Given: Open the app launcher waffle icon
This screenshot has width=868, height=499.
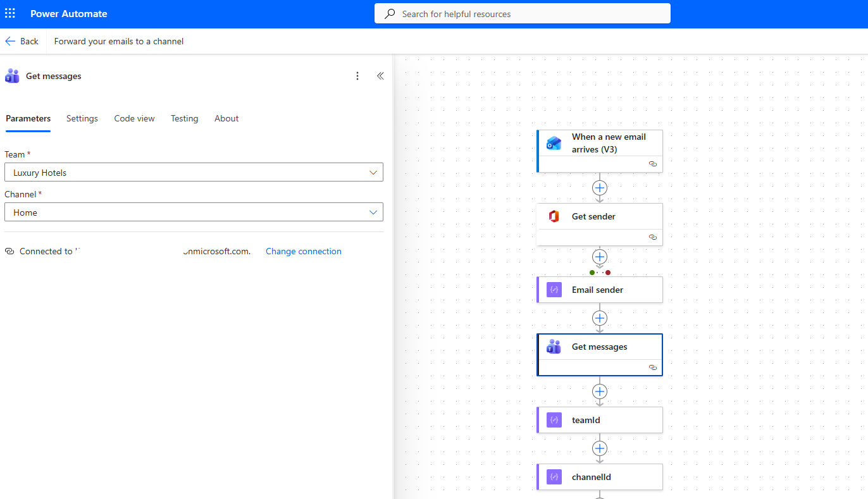Looking at the screenshot, I should click(x=10, y=13).
